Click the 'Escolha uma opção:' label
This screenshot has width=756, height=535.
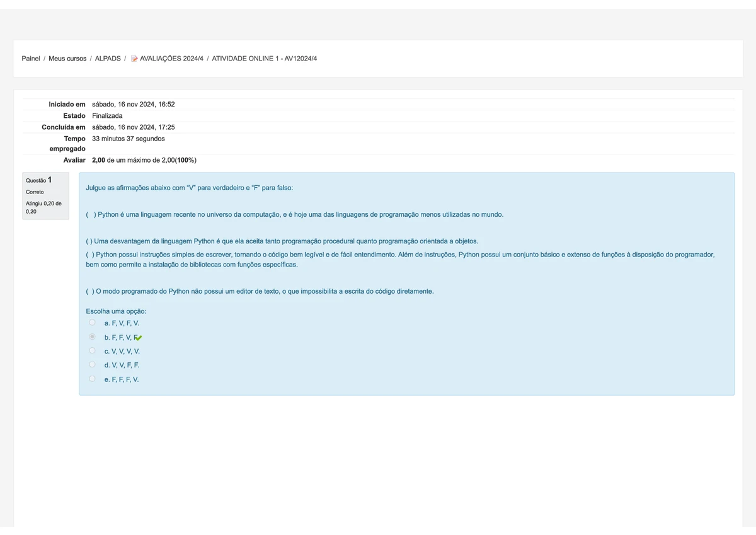pos(116,311)
